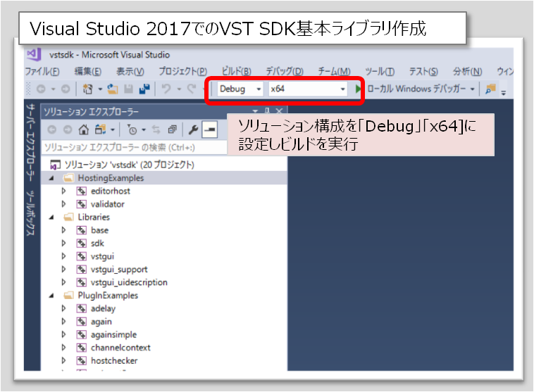The width and height of the screenshot is (534, 392).
Task: Open the Undo history dropdown arrow
Action: (179, 89)
